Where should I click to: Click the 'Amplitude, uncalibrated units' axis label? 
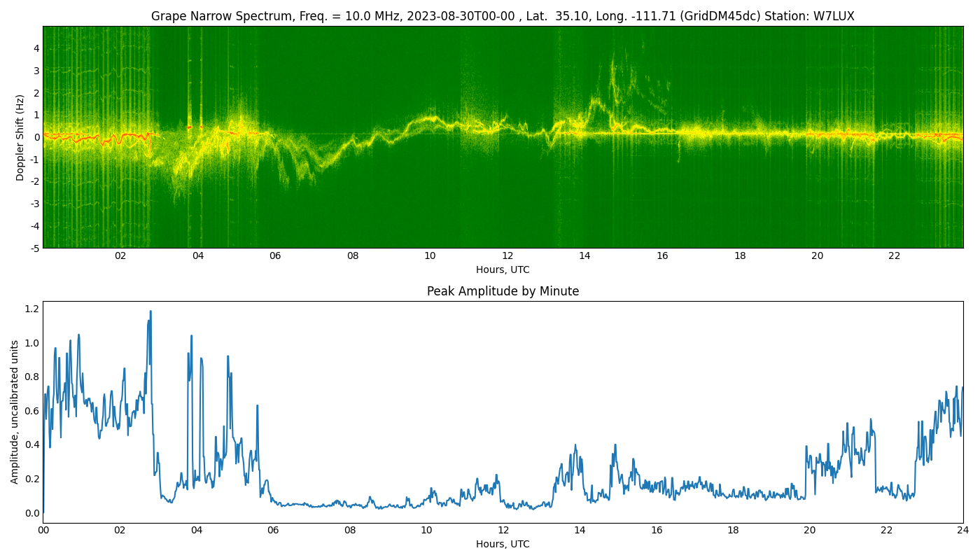tap(15, 412)
